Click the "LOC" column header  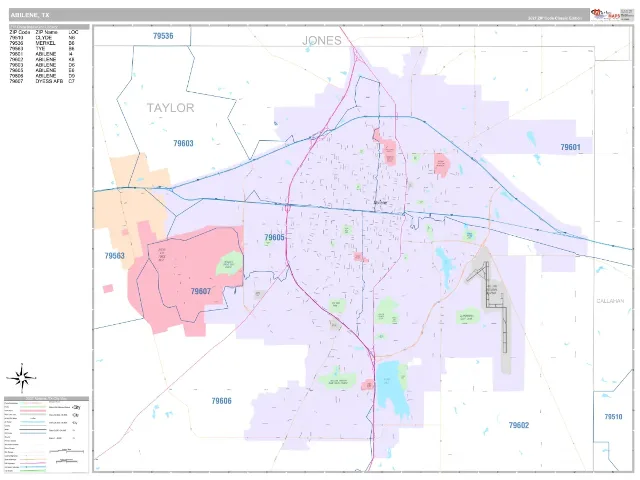pos(73,32)
